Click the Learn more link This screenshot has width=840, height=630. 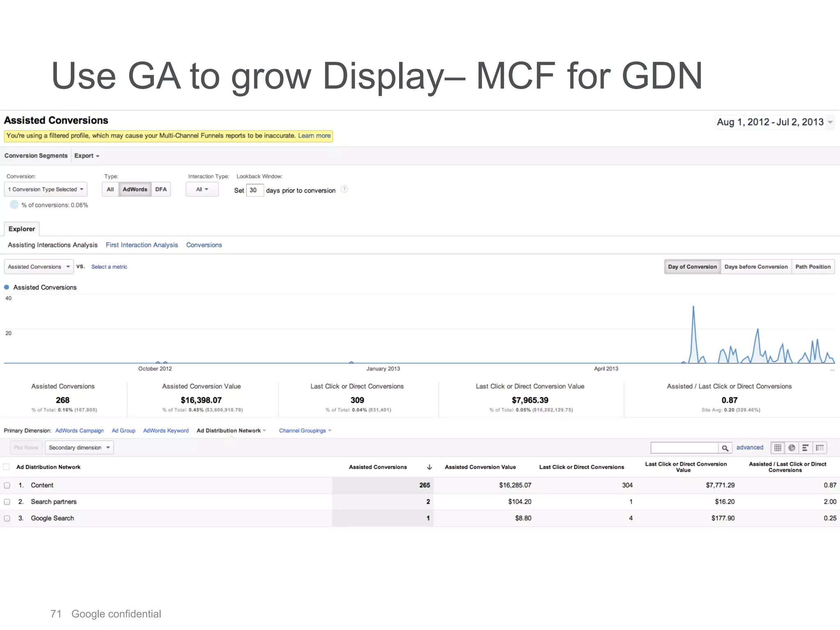coord(314,136)
